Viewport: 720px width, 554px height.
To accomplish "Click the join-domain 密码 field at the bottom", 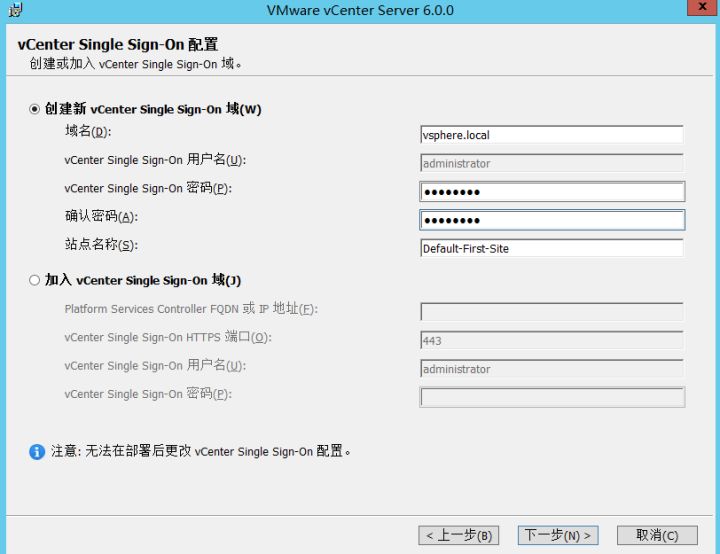I will (552, 397).
